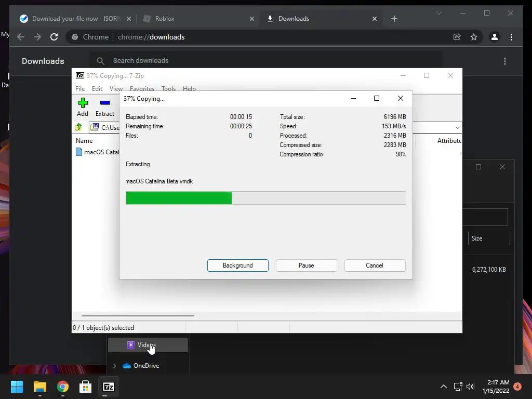Click the volume speaker icon in the tray

(x=470, y=387)
